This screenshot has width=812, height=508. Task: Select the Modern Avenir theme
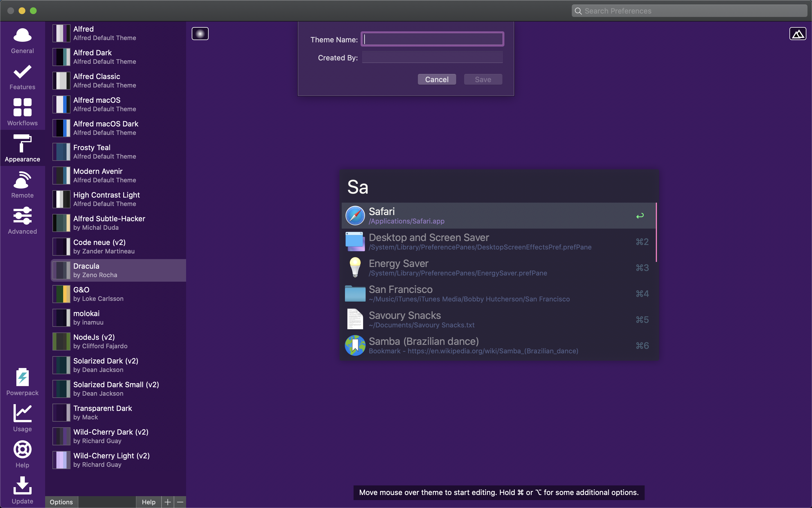click(x=118, y=175)
